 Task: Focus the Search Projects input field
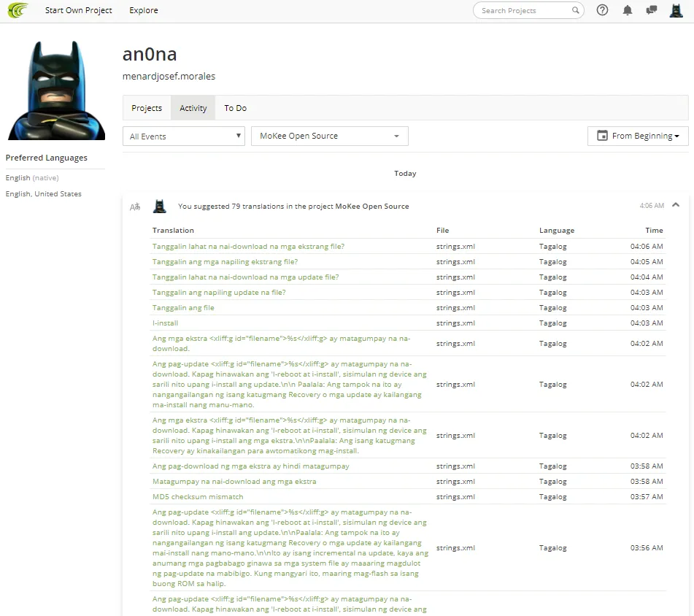pos(528,10)
